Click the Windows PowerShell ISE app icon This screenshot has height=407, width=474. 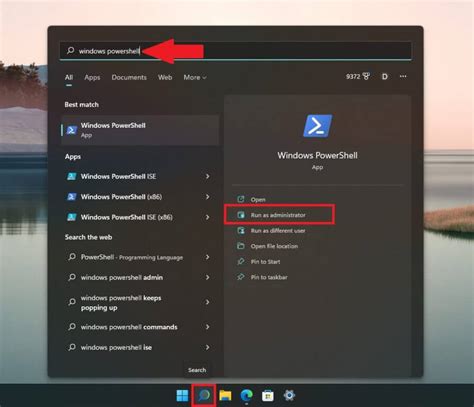72,176
